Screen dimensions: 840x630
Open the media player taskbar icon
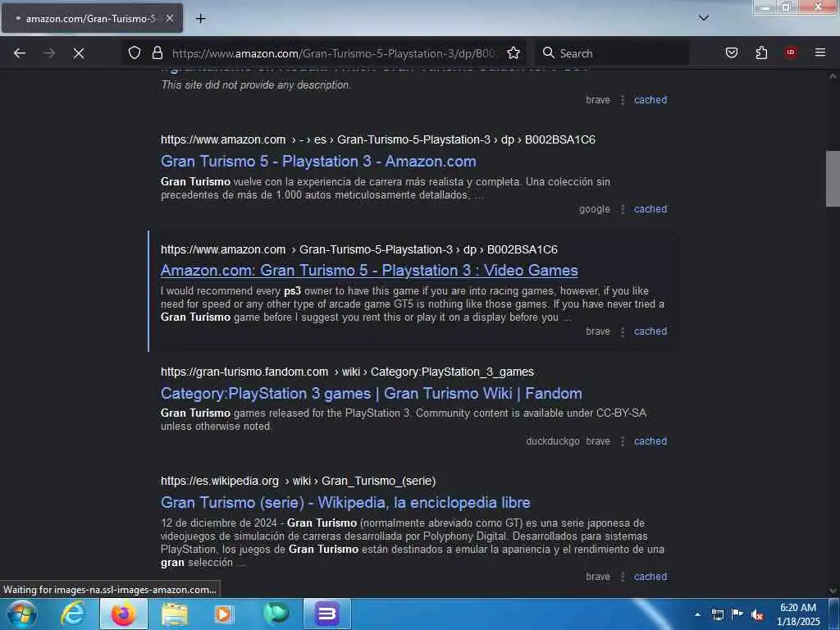224,614
